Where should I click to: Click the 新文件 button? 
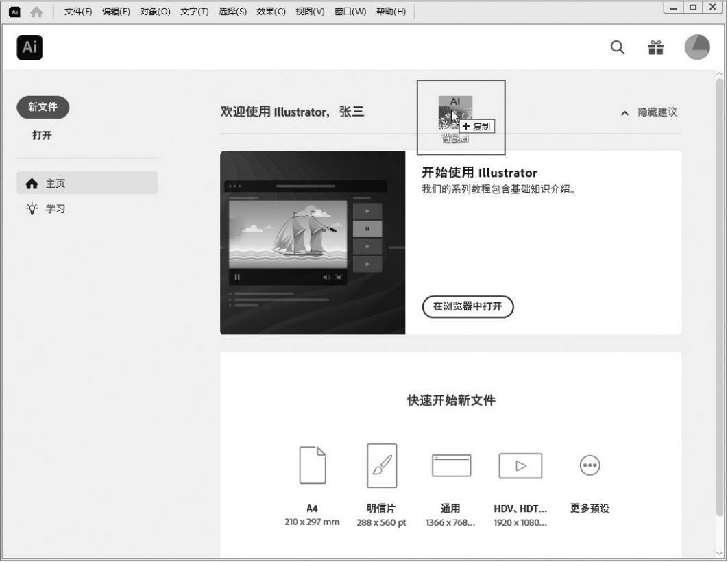coord(43,107)
